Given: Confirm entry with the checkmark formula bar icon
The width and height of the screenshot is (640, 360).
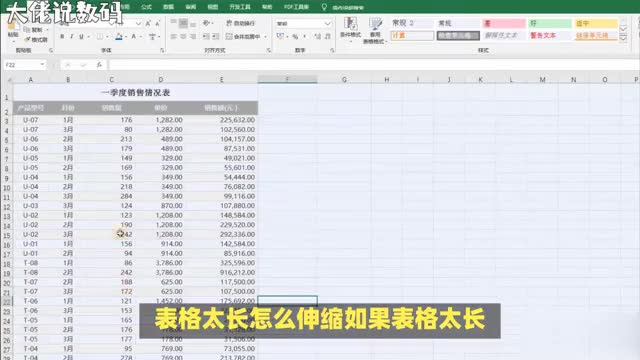Looking at the screenshot, I should point(83,65).
